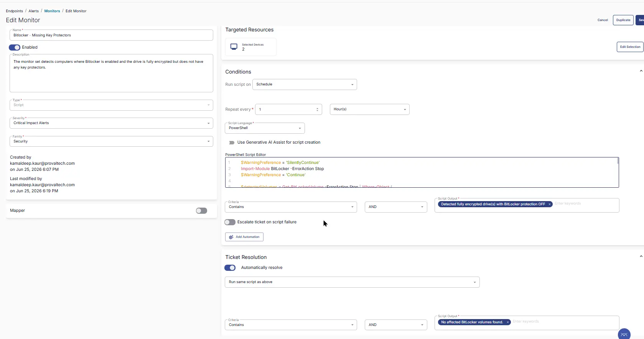Remove the 'Detected fully encrypted drive(s)' keyword chip
The width and height of the screenshot is (644, 339).
point(549,204)
